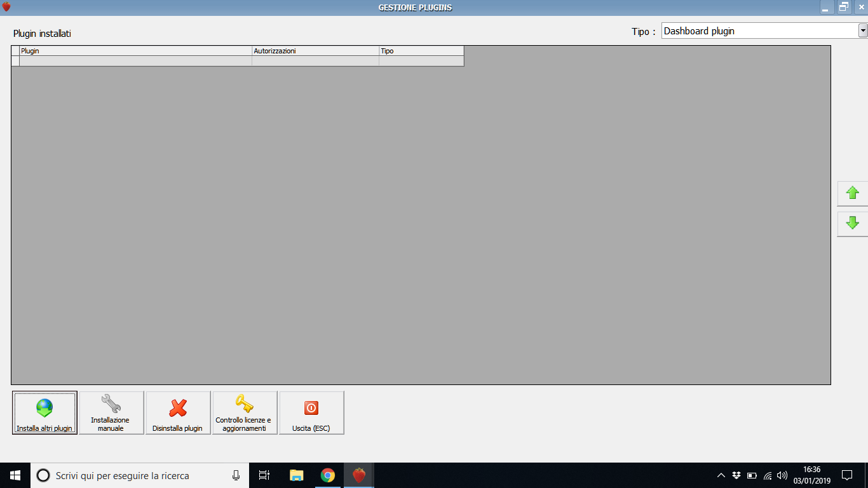Click the strawberry app icon in title bar

coord(6,7)
